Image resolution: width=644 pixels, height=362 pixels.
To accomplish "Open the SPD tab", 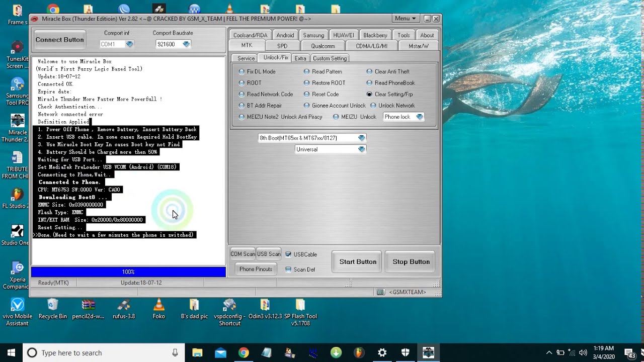I will click(x=282, y=46).
